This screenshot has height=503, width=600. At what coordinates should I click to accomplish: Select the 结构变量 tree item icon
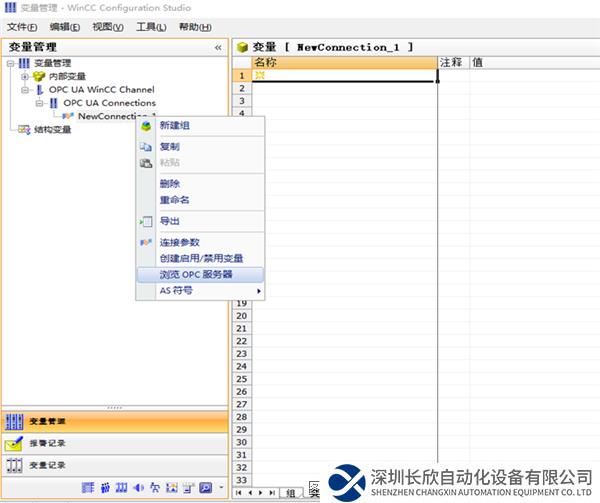[24, 129]
